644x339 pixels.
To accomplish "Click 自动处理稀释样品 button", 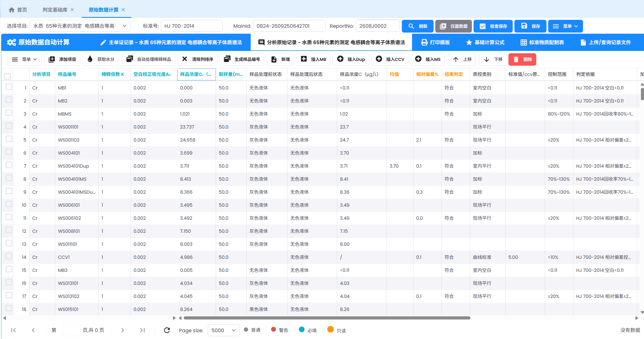I will (149, 59).
